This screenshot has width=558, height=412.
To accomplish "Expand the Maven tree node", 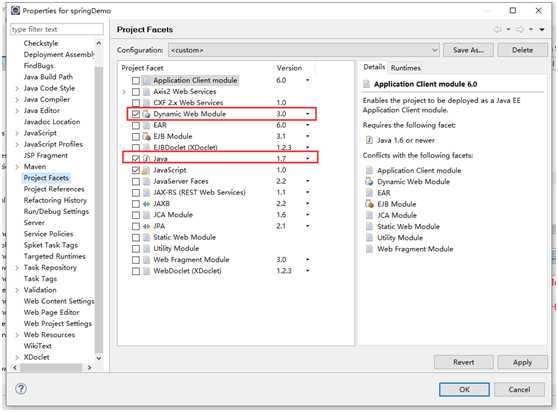I will point(17,167).
